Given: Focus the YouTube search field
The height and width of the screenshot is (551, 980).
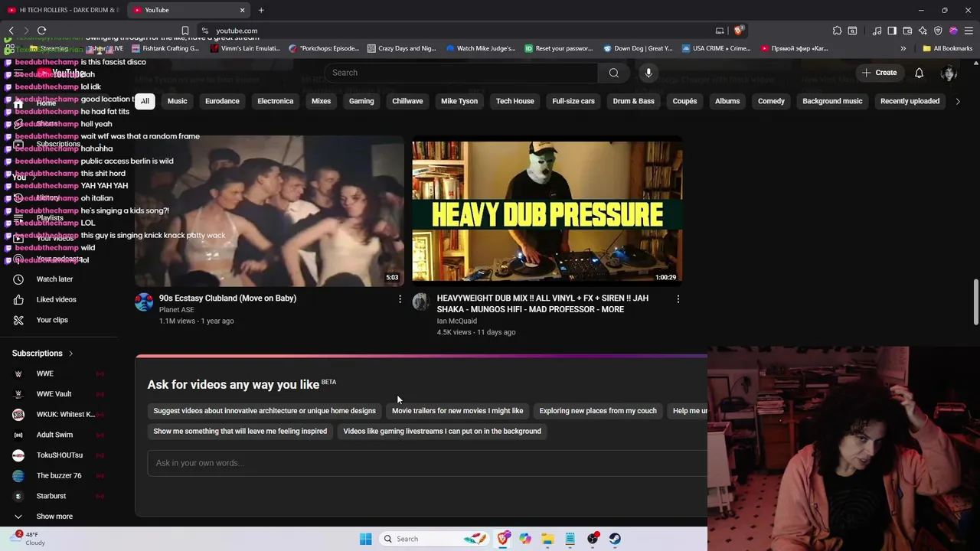Looking at the screenshot, I should [x=461, y=73].
